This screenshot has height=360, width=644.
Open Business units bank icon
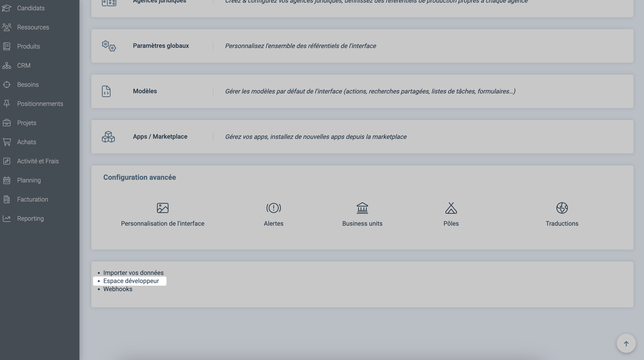tap(362, 208)
